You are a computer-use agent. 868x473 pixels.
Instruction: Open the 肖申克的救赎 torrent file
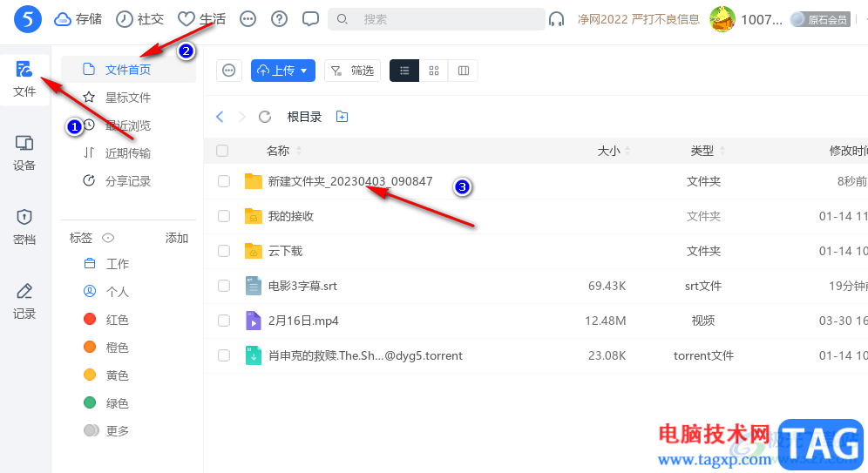[x=365, y=355]
